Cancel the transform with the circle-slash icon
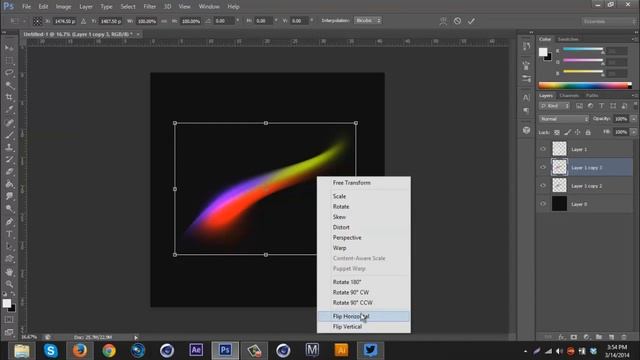This screenshot has height=360, width=640. click(x=458, y=21)
